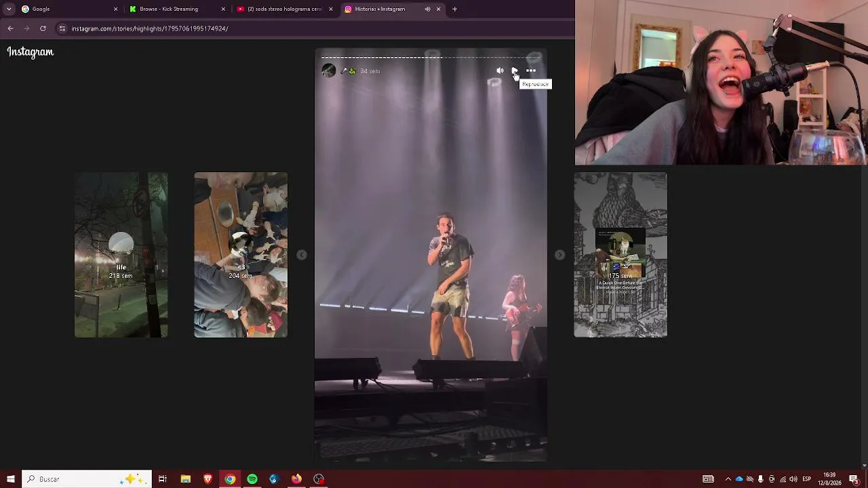
Task: Switch to the Browse - Kick Streaming tab
Action: 176,9
